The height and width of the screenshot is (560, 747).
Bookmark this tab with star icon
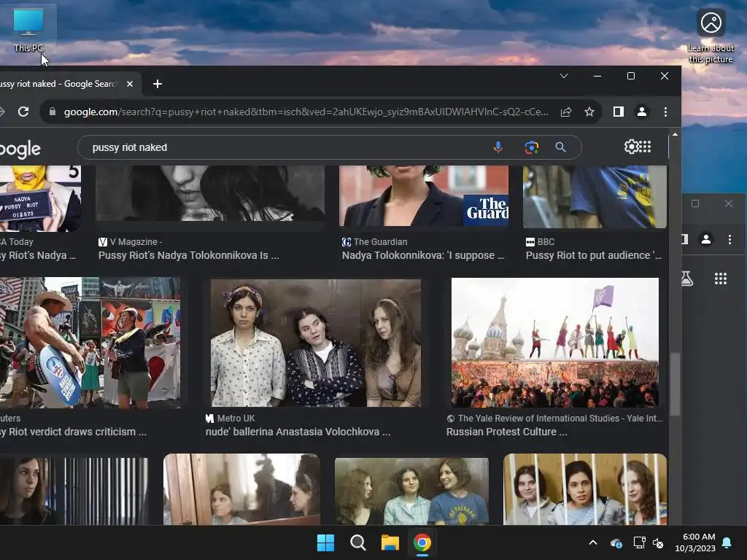589,112
